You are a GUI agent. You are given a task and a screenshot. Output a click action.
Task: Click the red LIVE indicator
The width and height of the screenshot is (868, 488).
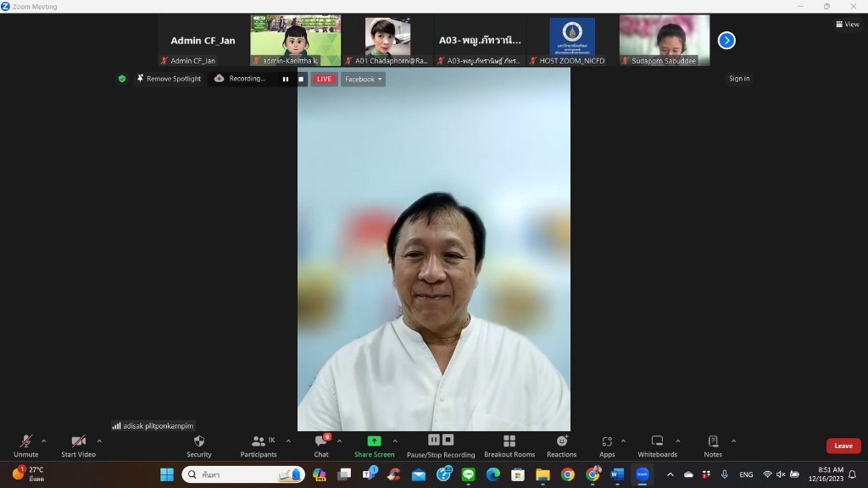(x=324, y=79)
